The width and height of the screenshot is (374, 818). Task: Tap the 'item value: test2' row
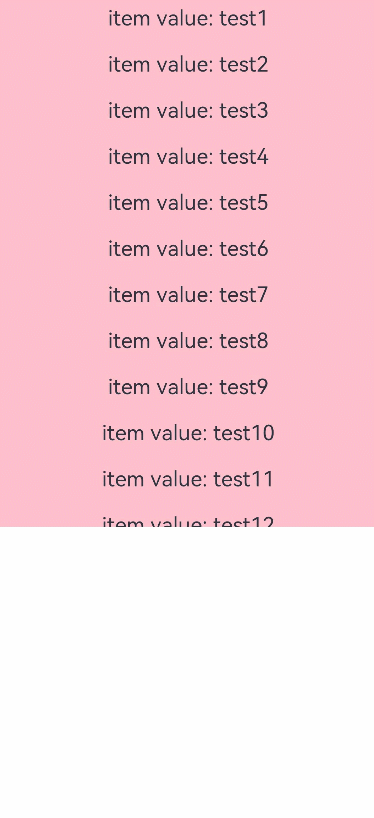tap(187, 65)
